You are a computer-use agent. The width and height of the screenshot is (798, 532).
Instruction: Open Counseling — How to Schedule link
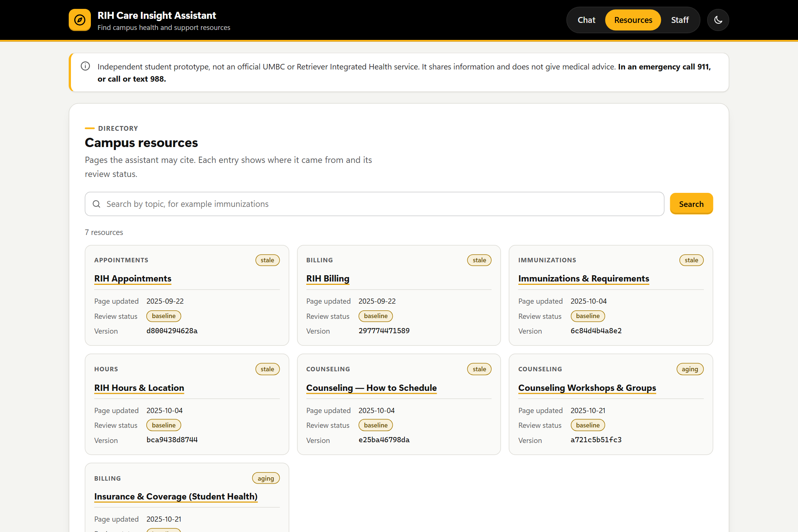371,388
